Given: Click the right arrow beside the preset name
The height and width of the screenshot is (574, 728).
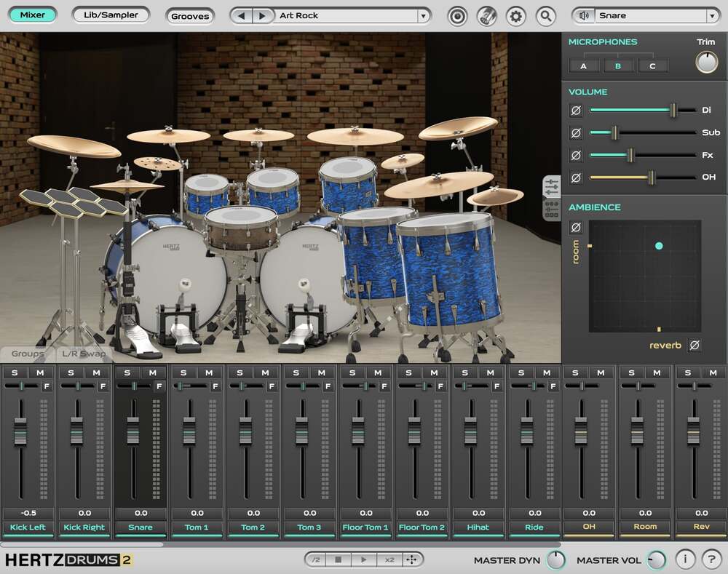Looking at the screenshot, I should (262, 15).
